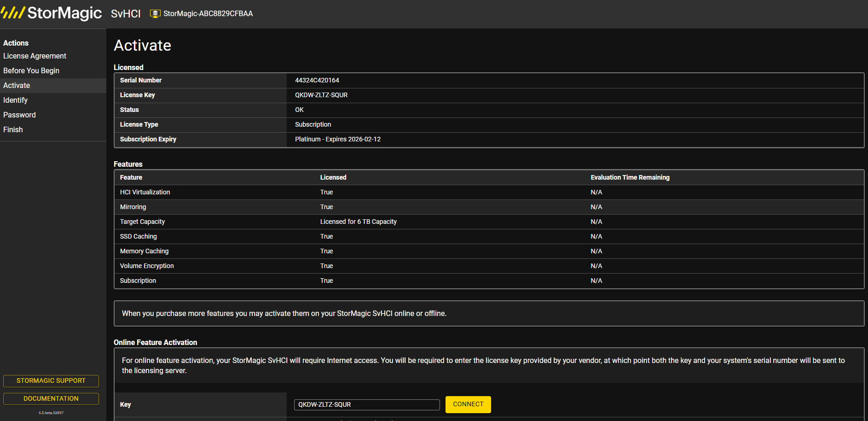Jump to the Finish step
Image resolution: width=868 pixels, height=421 pixels.
[13, 129]
